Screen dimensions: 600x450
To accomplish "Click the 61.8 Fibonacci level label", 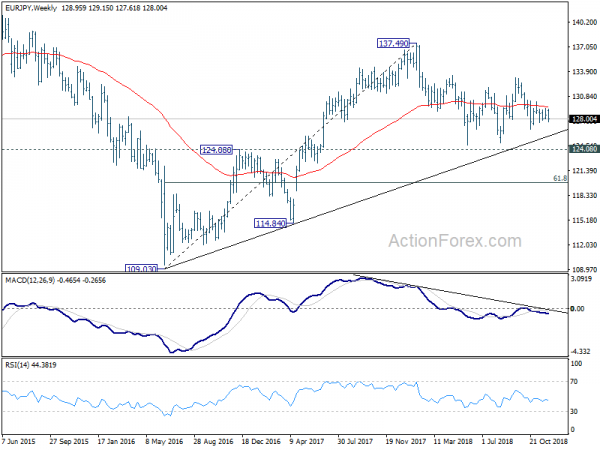I will pos(560,178).
